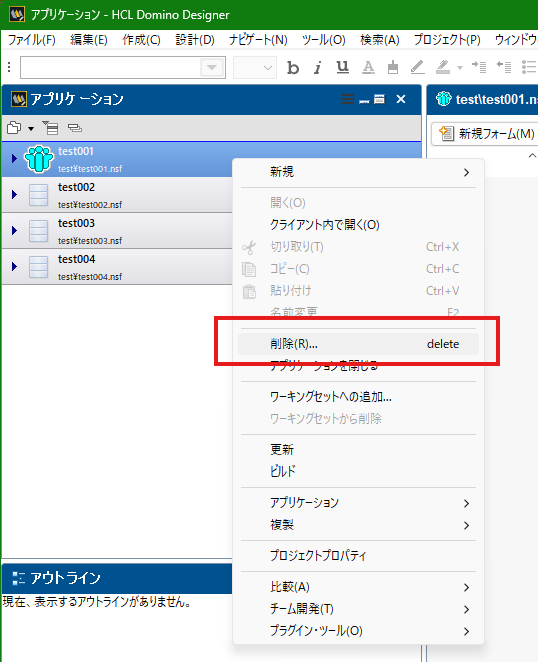Image resolution: width=538 pixels, height=662 pixels.
Task: Click the pencil line color icon
Action: tap(417, 68)
